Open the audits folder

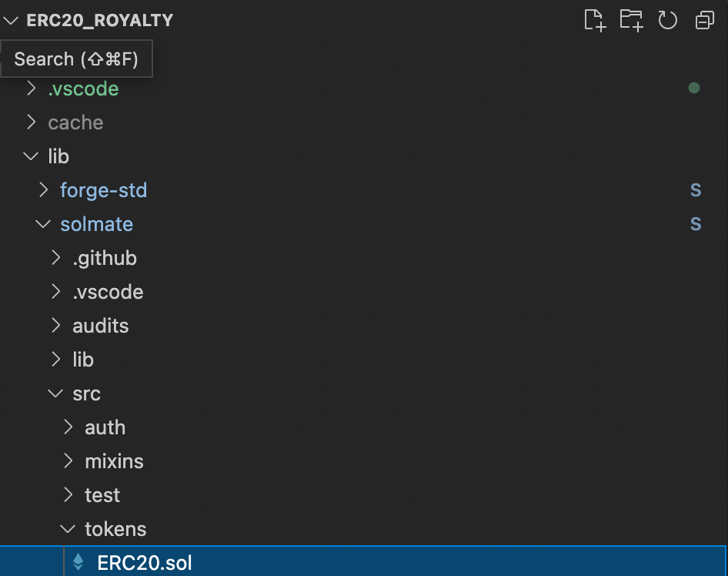click(100, 326)
